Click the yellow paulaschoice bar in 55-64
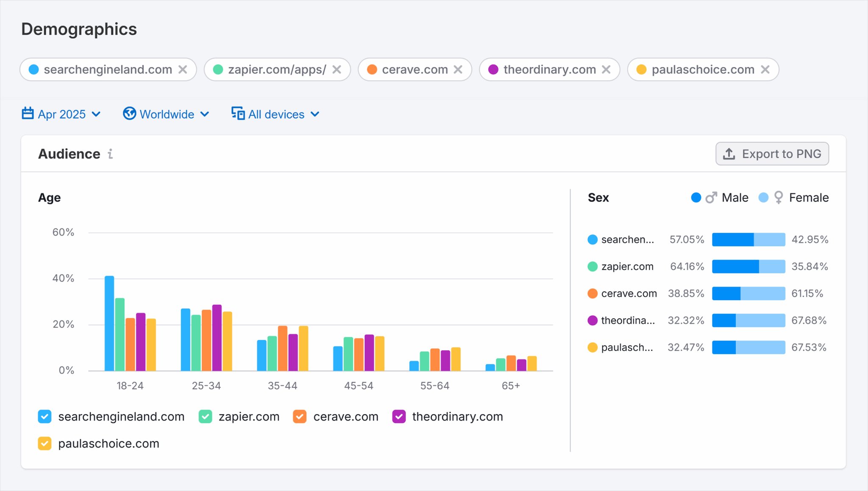 (456, 360)
